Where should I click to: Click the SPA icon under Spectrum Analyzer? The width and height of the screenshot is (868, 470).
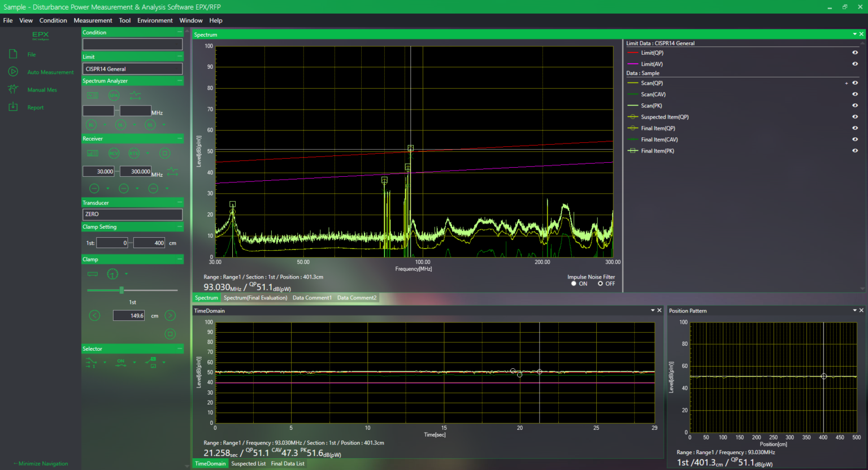tap(114, 95)
